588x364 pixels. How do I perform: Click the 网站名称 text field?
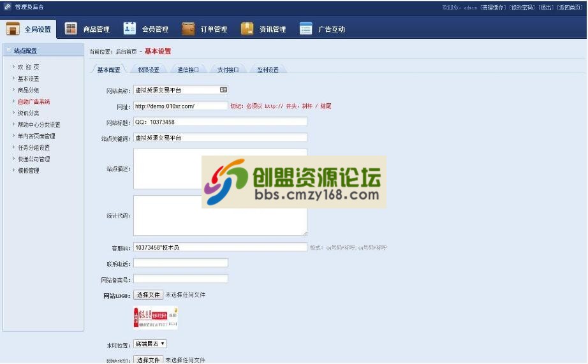(180, 90)
